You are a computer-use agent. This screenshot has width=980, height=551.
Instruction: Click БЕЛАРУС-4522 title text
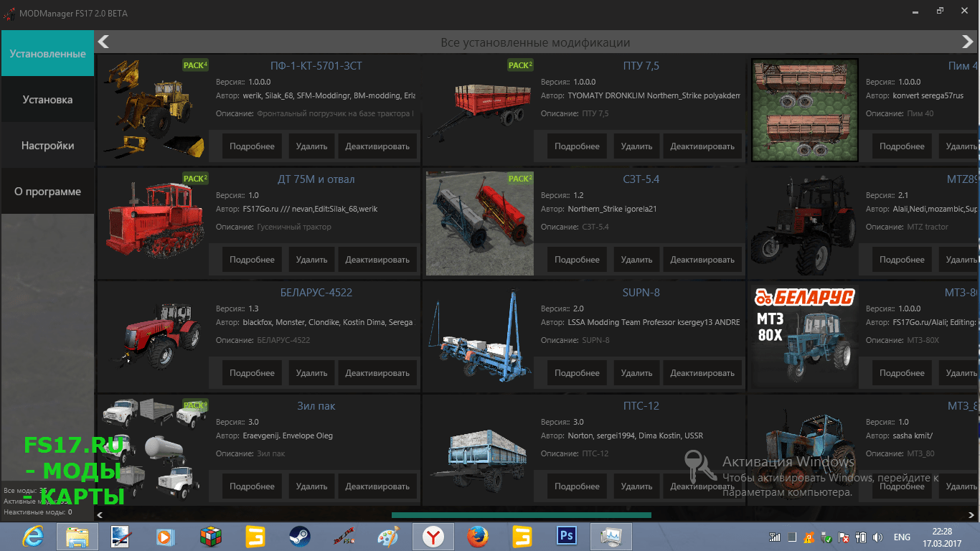tap(316, 293)
